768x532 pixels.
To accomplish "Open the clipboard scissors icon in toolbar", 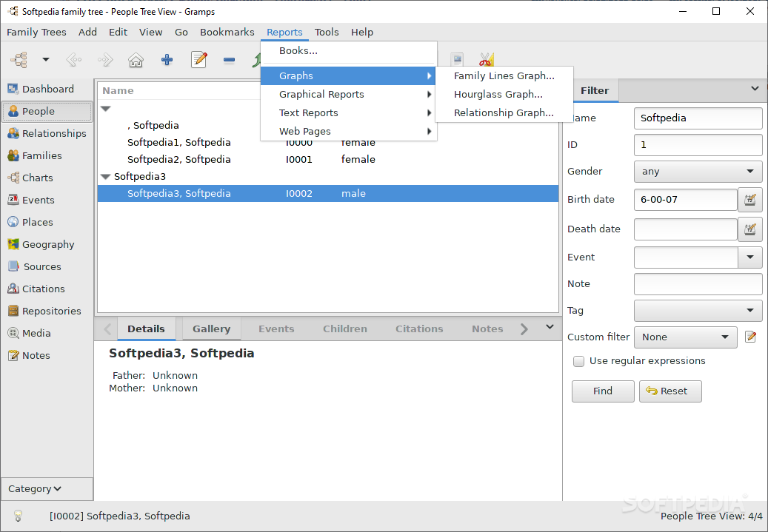I will (x=487, y=59).
